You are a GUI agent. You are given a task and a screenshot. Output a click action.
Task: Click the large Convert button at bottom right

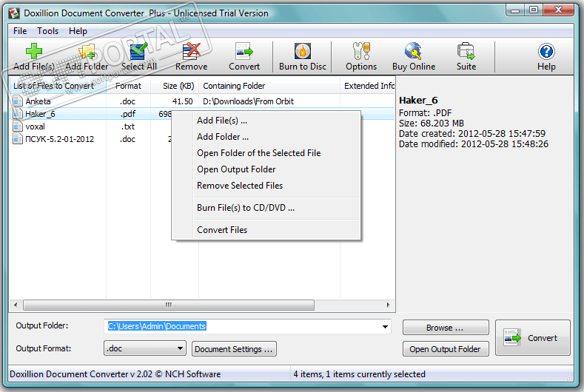click(x=533, y=338)
